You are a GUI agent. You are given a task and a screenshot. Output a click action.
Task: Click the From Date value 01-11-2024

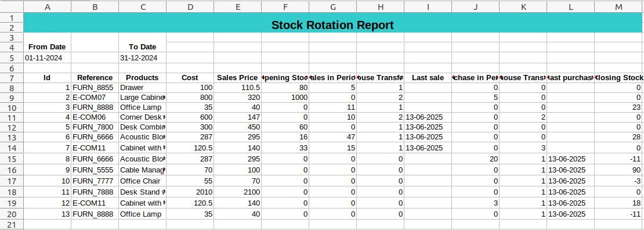coord(47,58)
